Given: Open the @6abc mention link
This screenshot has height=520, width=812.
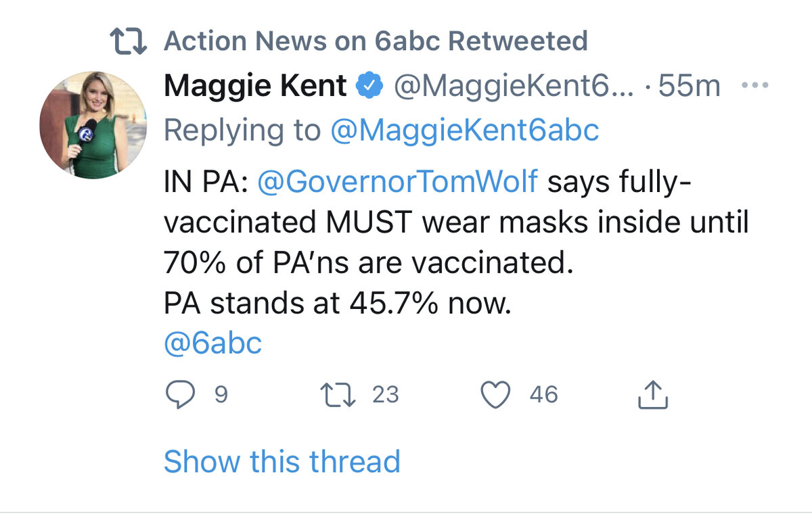Looking at the screenshot, I should pyautogui.click(x=212, y=344).
